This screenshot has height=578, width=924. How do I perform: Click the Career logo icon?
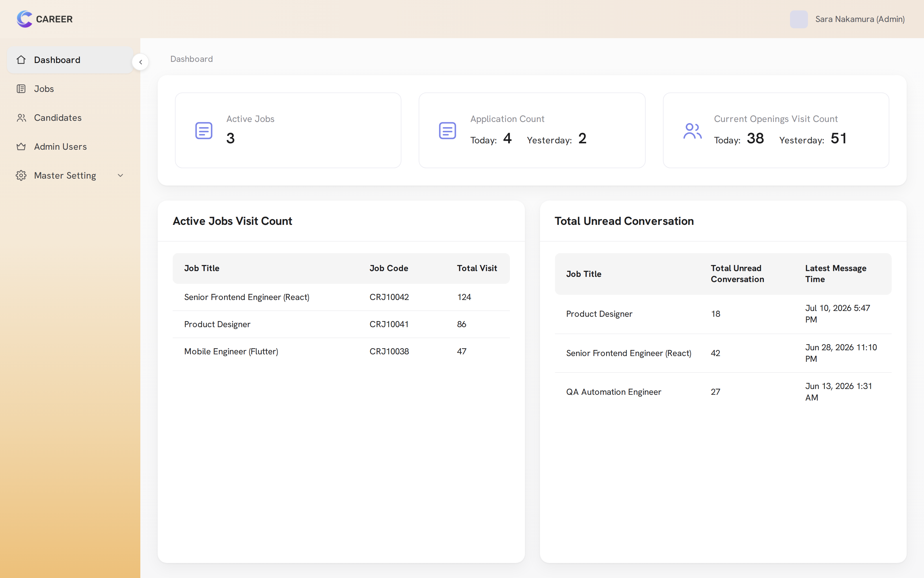click(x=25, y=19)
